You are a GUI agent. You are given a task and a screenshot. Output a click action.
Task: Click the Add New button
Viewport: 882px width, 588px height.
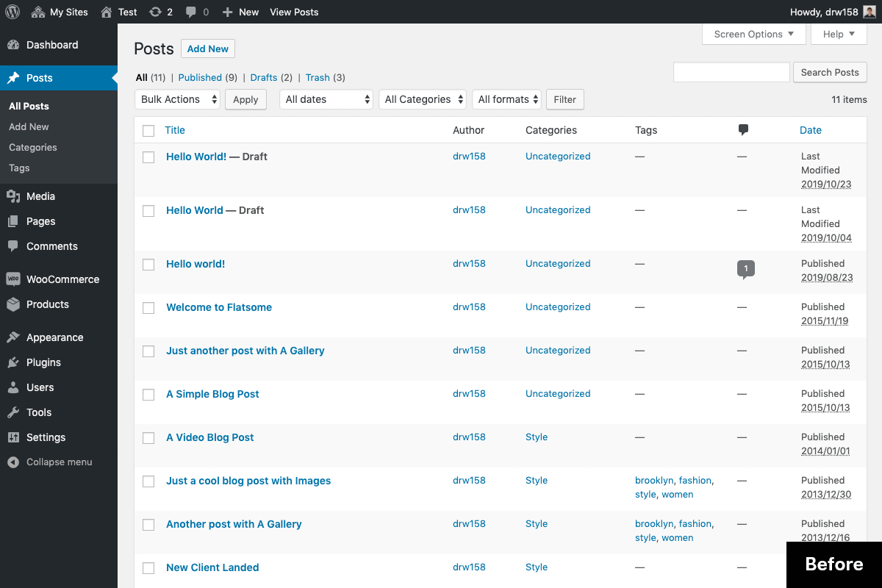[207, 49]
